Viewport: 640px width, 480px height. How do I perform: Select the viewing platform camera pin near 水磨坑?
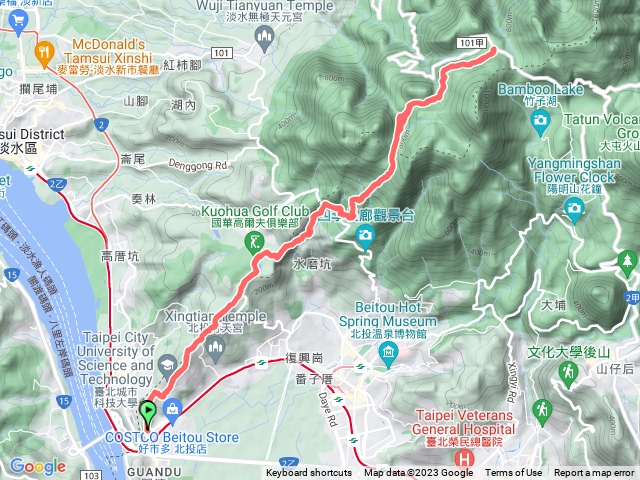tap(365, 237)
